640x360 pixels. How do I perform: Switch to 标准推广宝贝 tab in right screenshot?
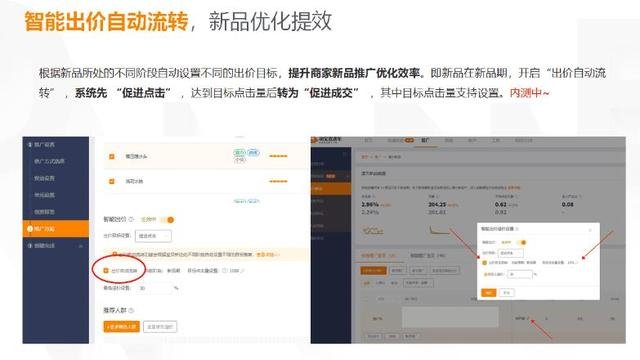[x=378, y=256]
